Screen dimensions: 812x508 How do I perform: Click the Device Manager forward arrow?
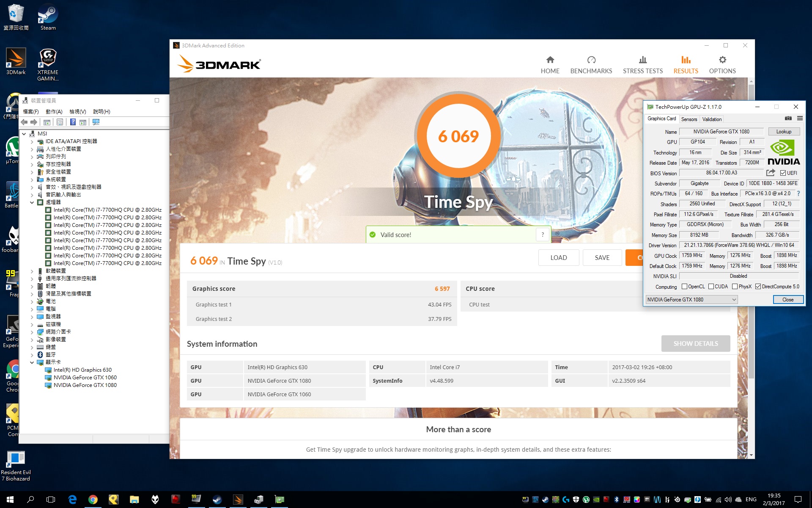(x=34, y=122)
